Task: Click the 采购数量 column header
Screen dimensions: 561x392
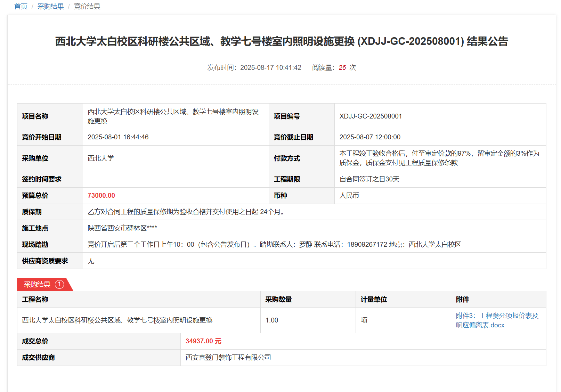Action: point(278,300)
